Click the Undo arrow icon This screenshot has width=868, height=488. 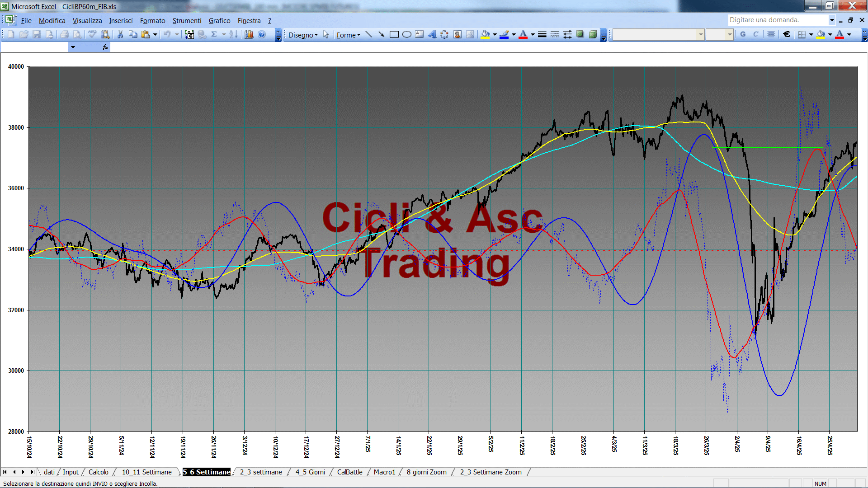pyautogui.click(x=167, y=34)
